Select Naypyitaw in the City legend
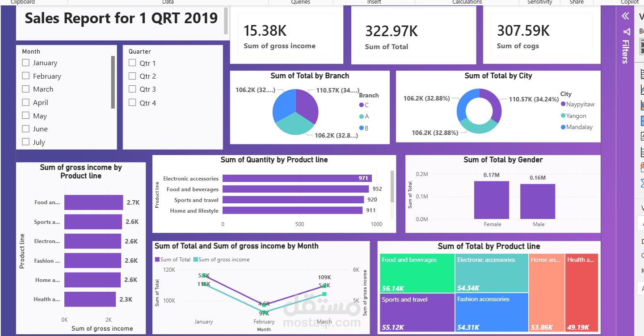The image size is (644, 336). click(577, 104)
